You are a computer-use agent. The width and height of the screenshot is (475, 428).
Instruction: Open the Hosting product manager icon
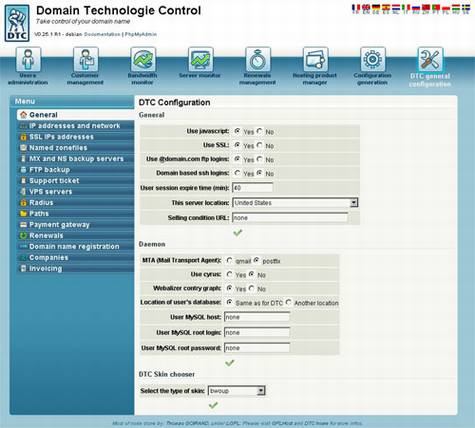pyautogui.click(x=315, y=59)
